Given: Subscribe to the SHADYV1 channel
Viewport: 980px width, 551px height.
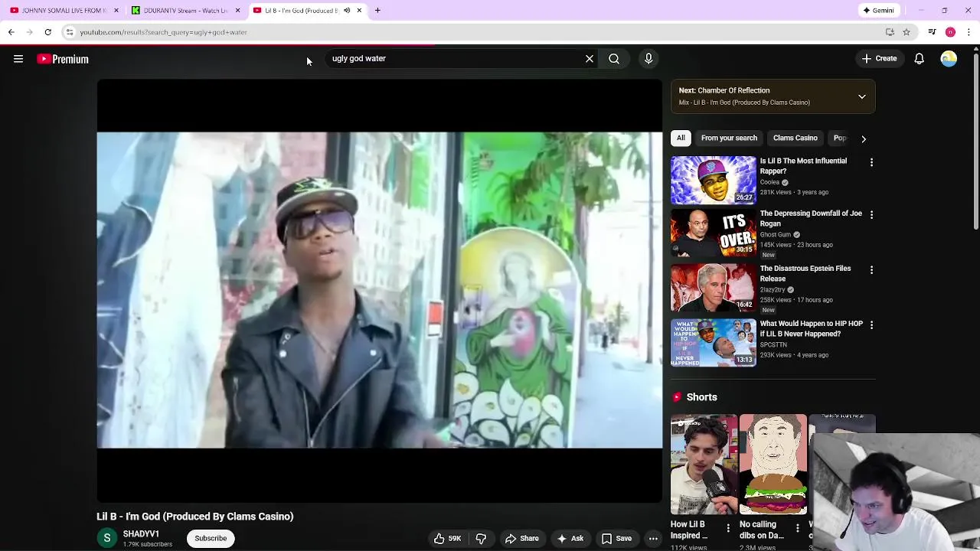Looking at the screenshot, I should coord(211,538).
